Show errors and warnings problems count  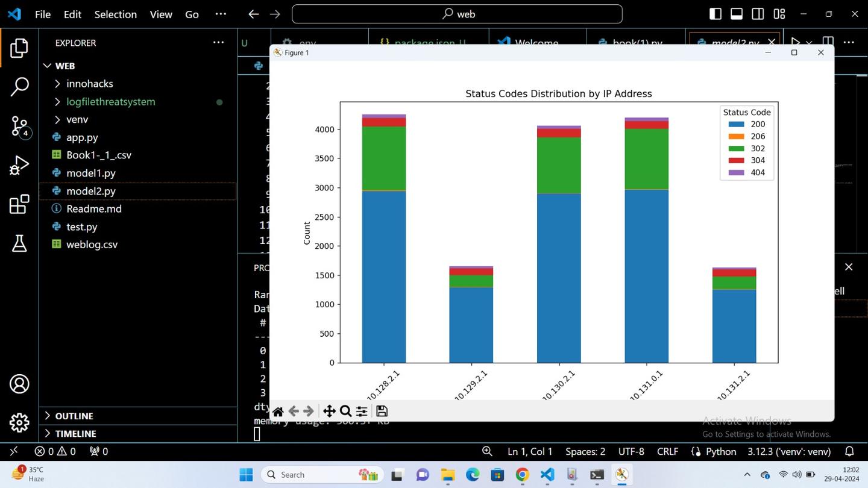tap(55, 451)
